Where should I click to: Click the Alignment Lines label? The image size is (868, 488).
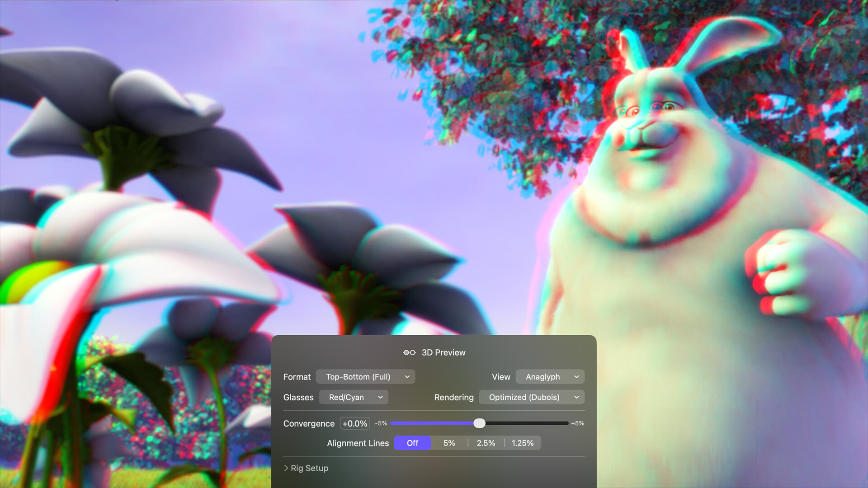pos(358,443)
